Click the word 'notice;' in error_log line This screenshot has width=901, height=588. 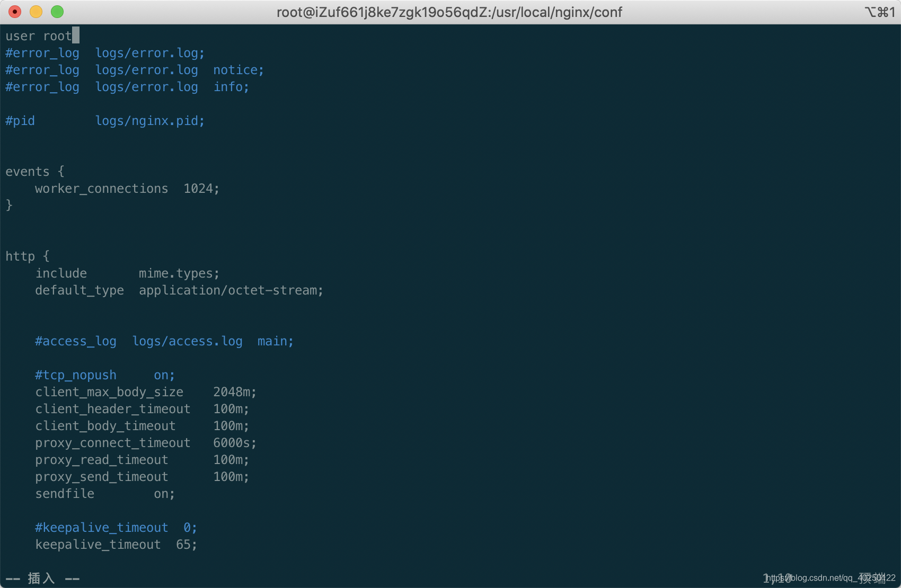(238, 70)
